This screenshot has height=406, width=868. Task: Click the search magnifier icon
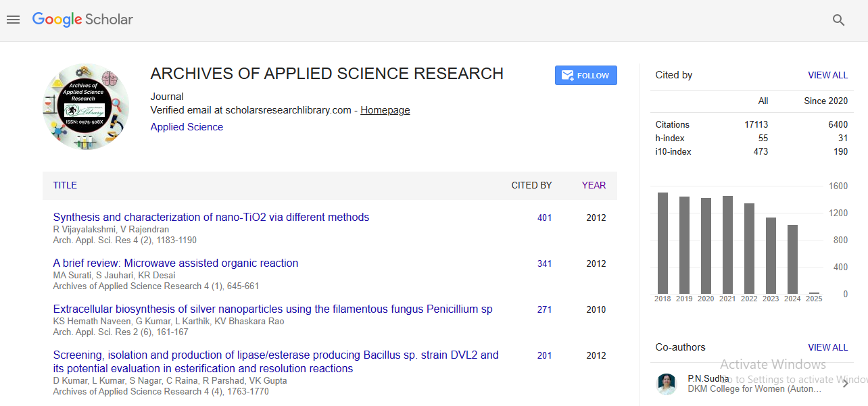[838, 20]
